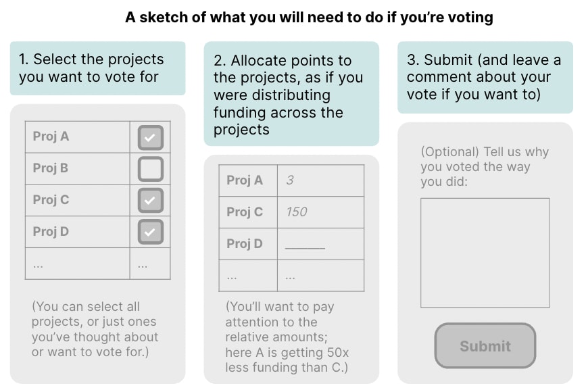Click the optional comment text box
586x392 pixels.
[485, 253]
